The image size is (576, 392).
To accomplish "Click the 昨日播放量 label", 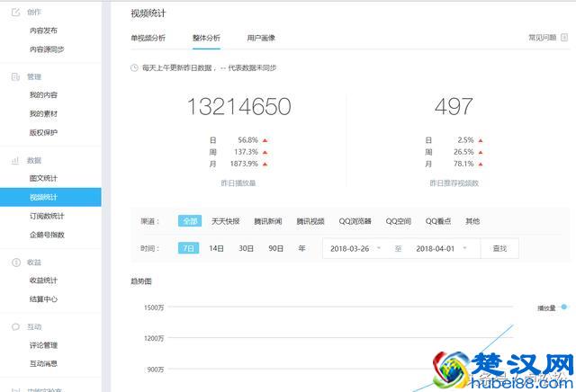I will click(238, 183).
